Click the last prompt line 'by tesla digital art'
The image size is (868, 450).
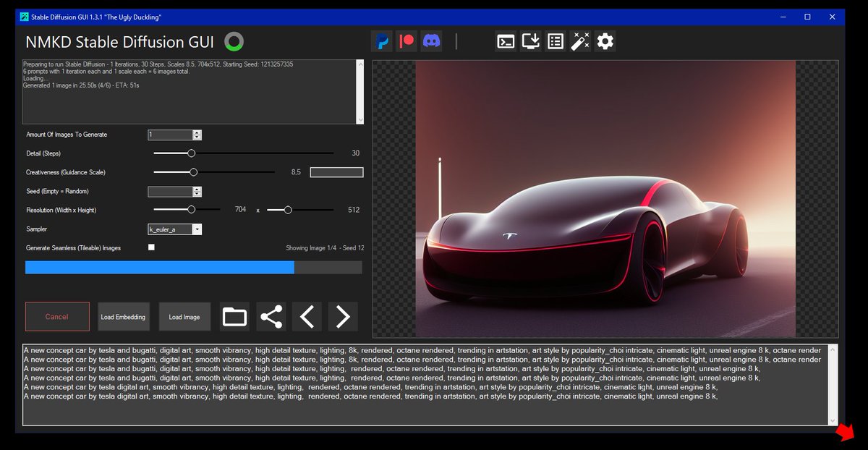pos(370,396)
